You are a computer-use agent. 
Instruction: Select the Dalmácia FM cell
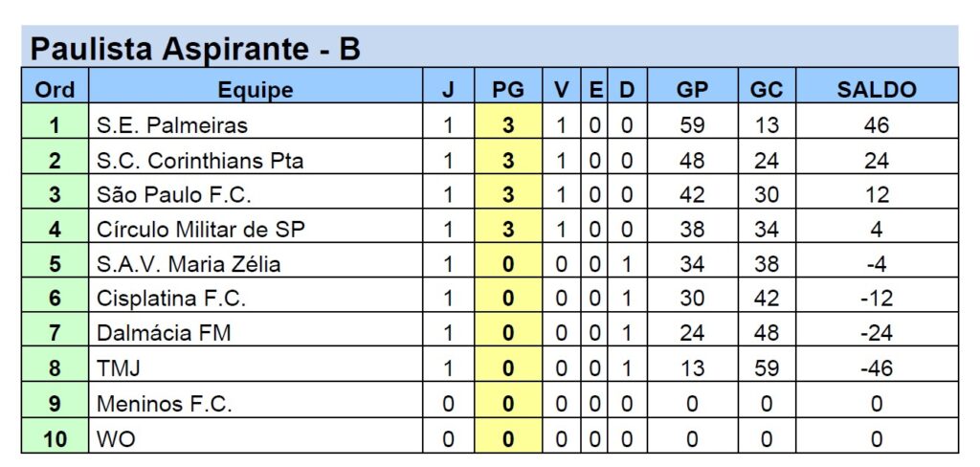[164, 333]
